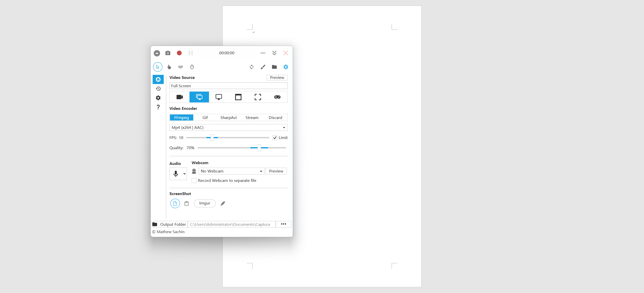Adjust the Quality slider handle
The width and height of the screenshot is (644, 293).
tap(259, 148)
